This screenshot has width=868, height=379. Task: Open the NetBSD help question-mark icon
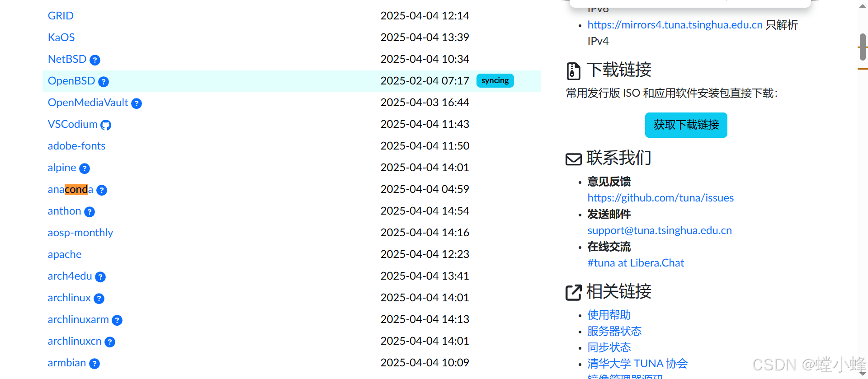(95, 60)
